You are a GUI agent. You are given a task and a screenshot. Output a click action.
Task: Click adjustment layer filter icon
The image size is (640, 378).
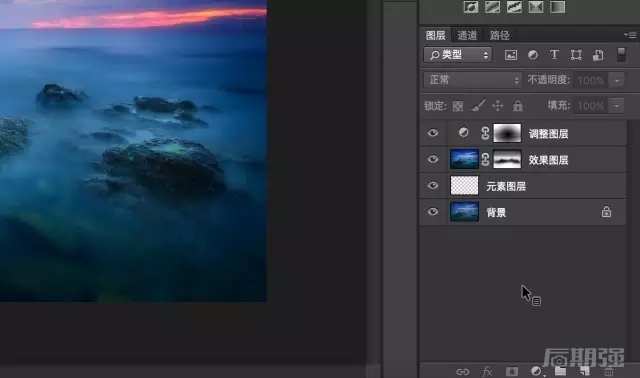(533, 55)
